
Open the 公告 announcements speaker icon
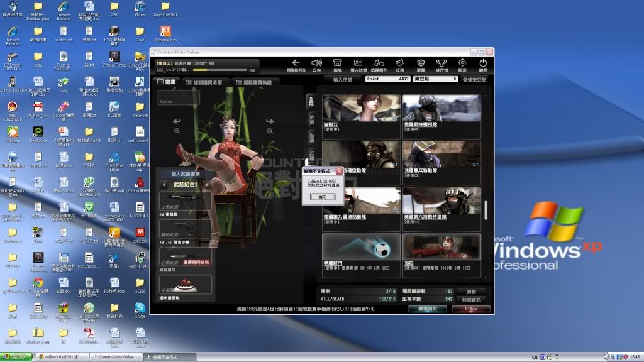tap(316, 63)
